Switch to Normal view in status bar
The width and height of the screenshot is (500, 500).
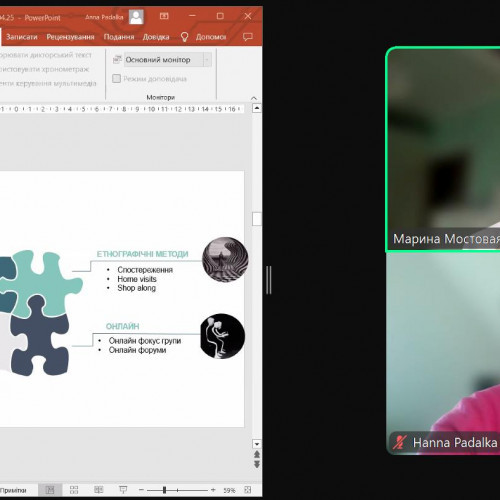pos(50,490)
